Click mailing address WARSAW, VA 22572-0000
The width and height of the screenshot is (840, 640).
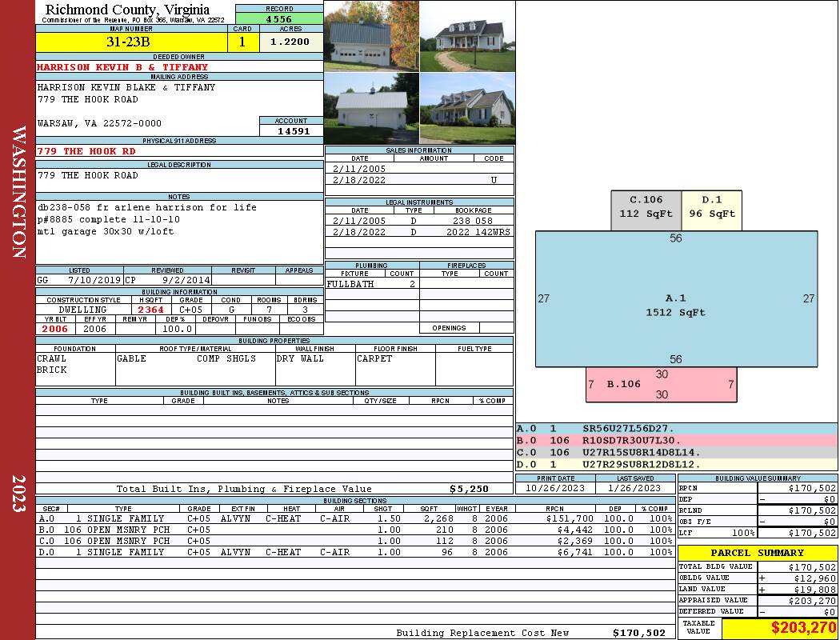[99, 123]
